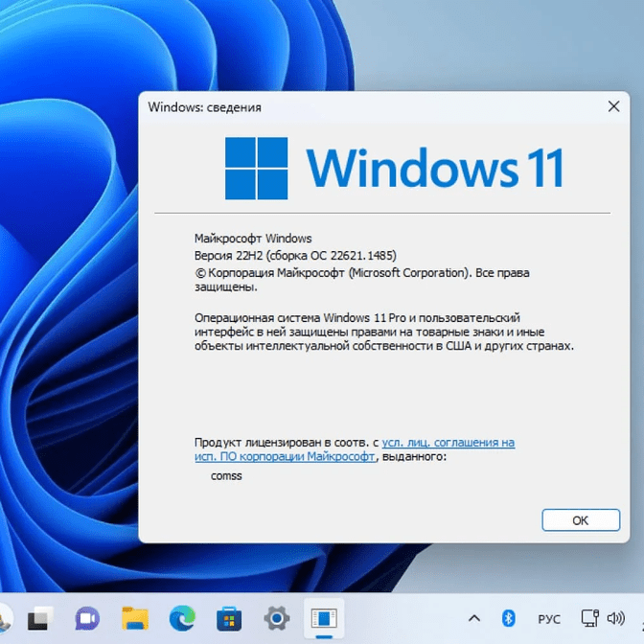
Task: Open Task View from the taskbar
Action: [x=40, y=618]
